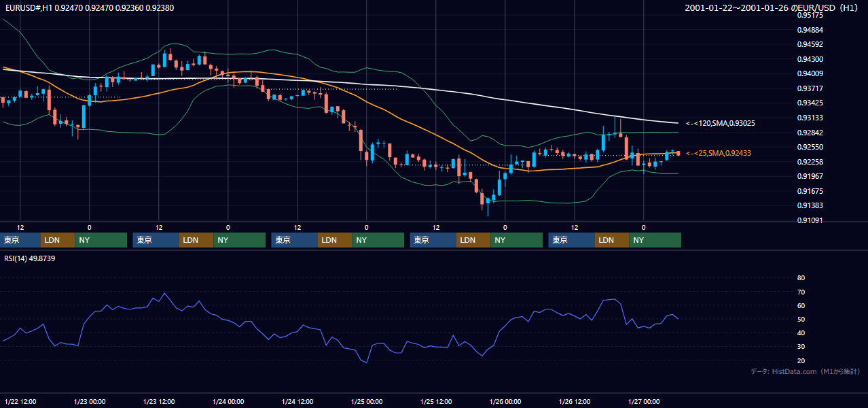Click the 0.91967 price axis label

pyautogui.click(x=810, y=176)
